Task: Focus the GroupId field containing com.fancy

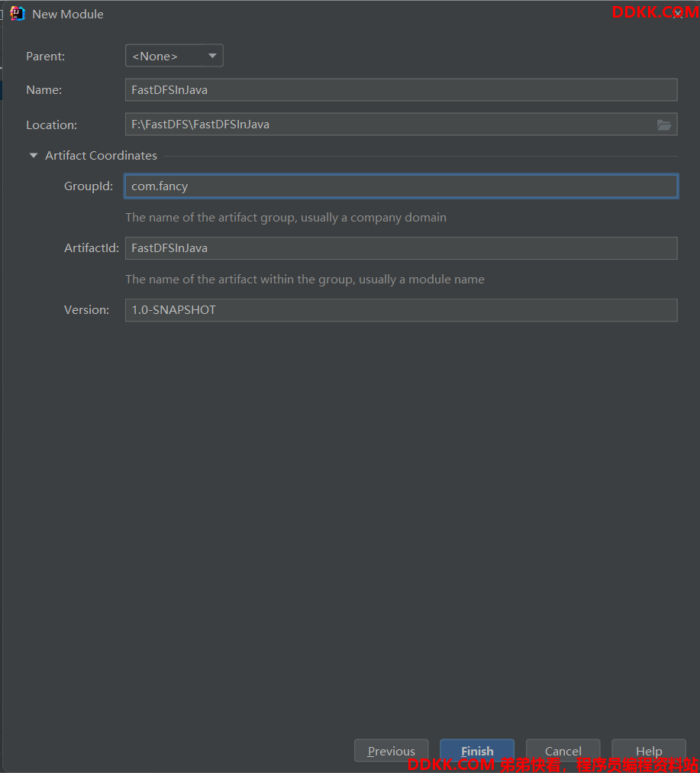Action: point(401,186)
